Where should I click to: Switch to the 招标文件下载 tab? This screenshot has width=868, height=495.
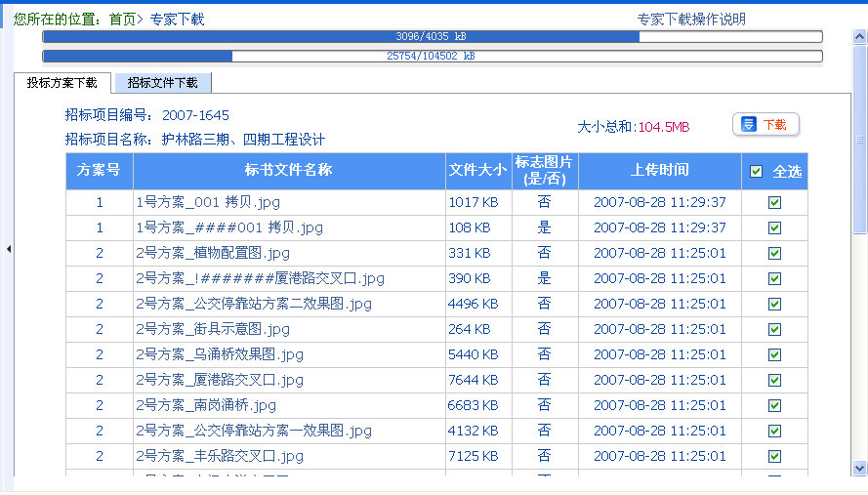pos(162,83)
